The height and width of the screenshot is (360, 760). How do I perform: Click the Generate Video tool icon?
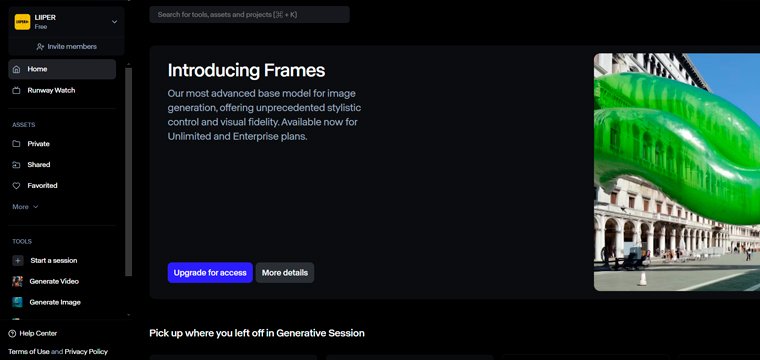pyautogui.click(x=17, y=282)
